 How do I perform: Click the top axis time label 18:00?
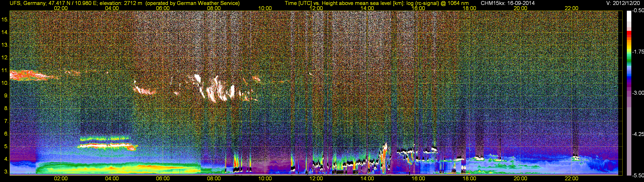(x=469, y=8)
